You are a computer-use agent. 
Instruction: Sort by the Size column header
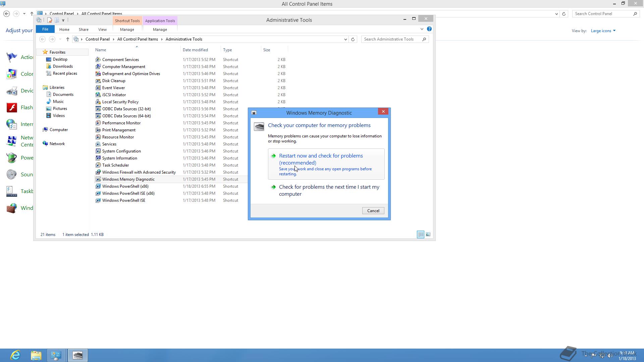(274, 50)
